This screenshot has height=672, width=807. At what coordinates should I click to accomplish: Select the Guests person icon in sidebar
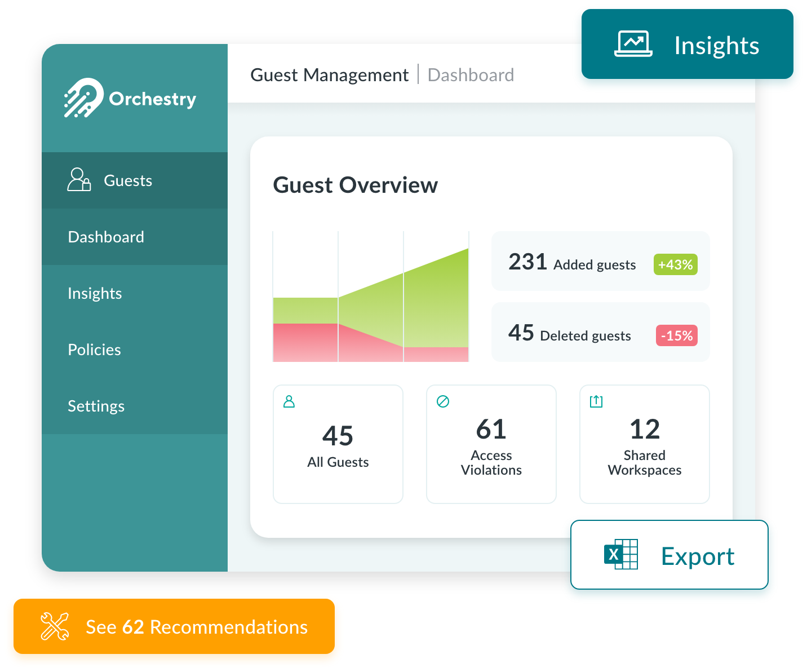click(x=78, y=180)
